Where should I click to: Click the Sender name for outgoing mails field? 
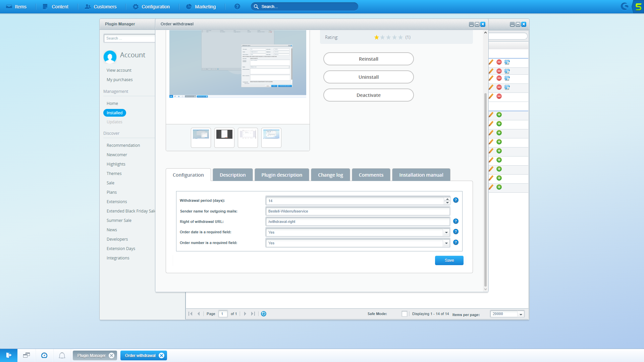[358, 211]
